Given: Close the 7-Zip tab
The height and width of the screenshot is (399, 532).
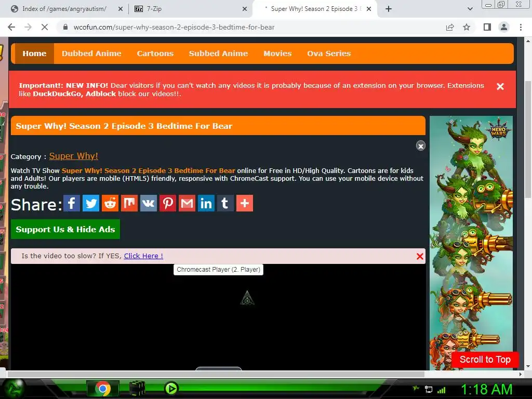Looking at the screenshot, I should coord(245,9).
